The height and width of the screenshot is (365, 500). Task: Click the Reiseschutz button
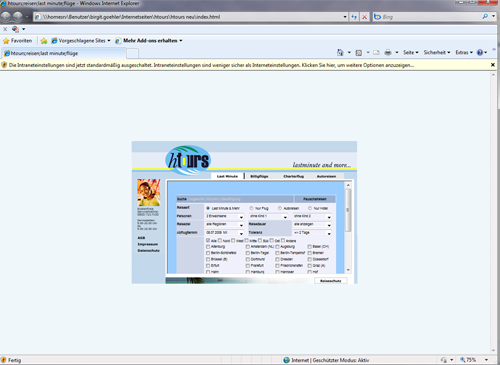pos(331,281)
